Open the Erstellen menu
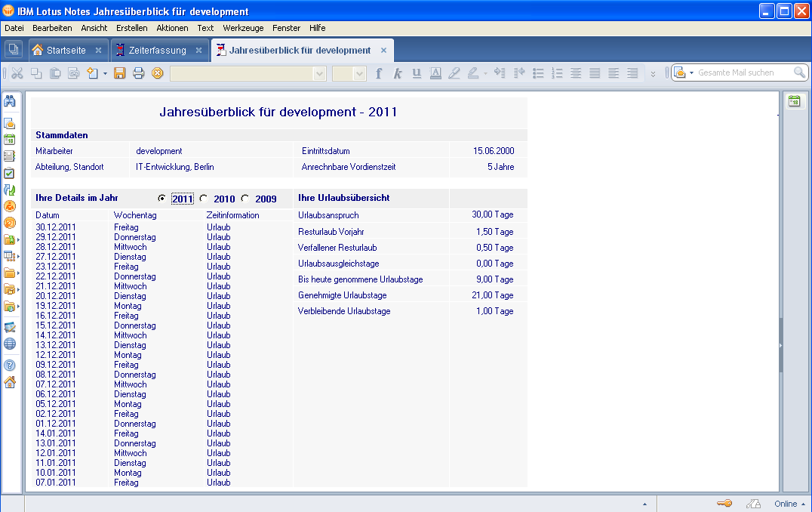812x512 pixels. click(131, 28)
